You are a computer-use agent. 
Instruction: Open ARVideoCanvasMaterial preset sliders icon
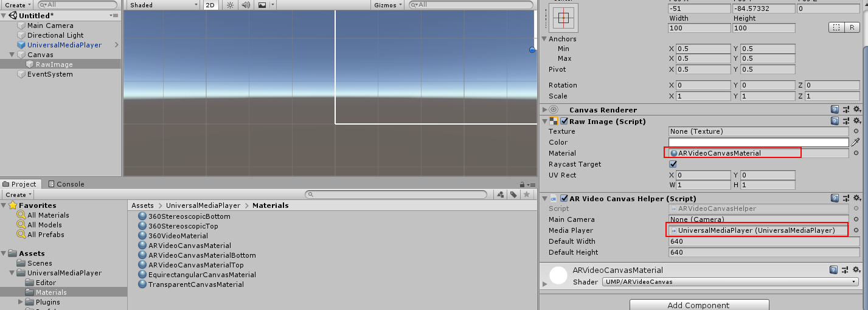point(846,270)
